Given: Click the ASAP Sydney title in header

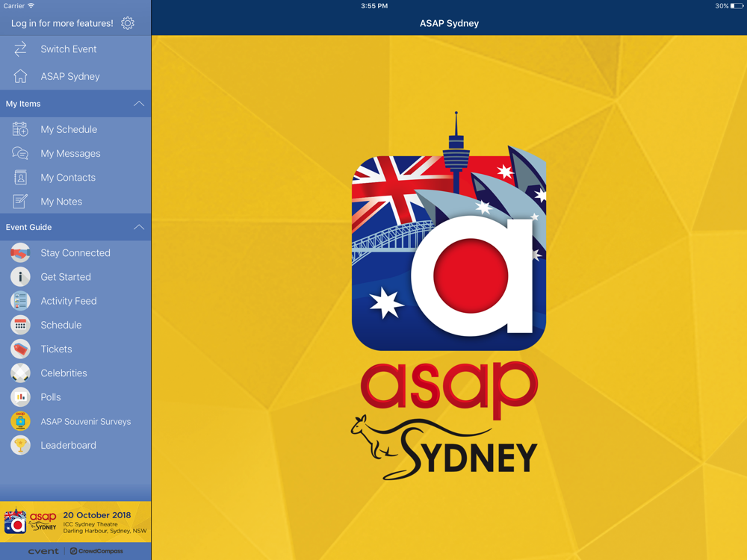Looking at the screenshot, I should [x=449, y=23].
